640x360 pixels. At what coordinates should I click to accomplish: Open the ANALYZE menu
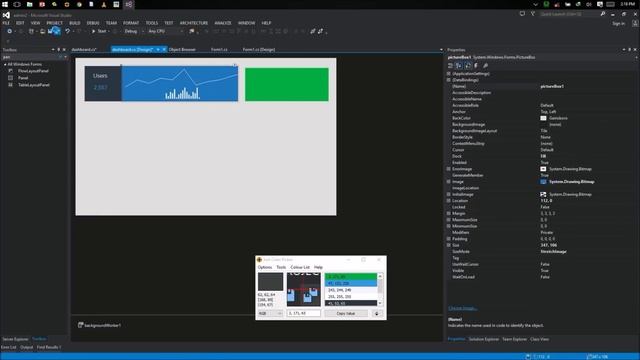(223, 23)
